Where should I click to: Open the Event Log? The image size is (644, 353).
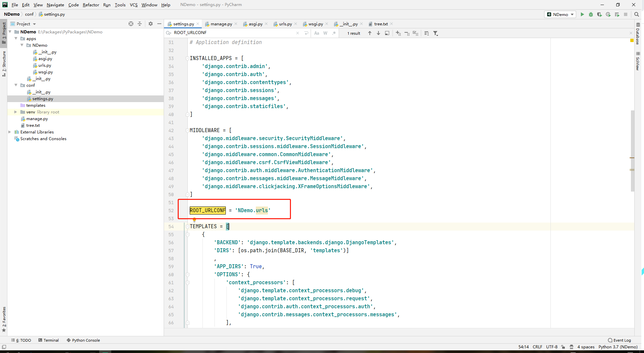point(620,340)
